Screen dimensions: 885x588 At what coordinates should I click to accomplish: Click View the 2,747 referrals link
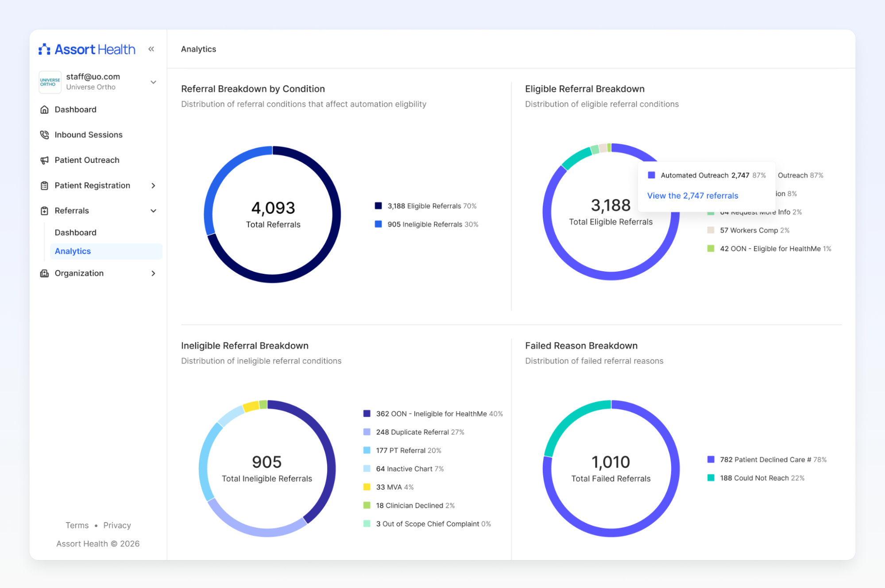(692, 196)
